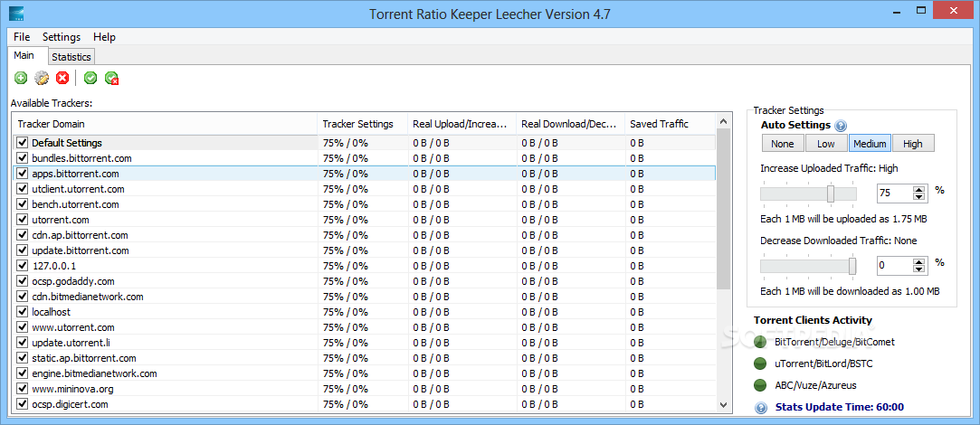Click the Real Download/Dec... column header

pos(571,124)
